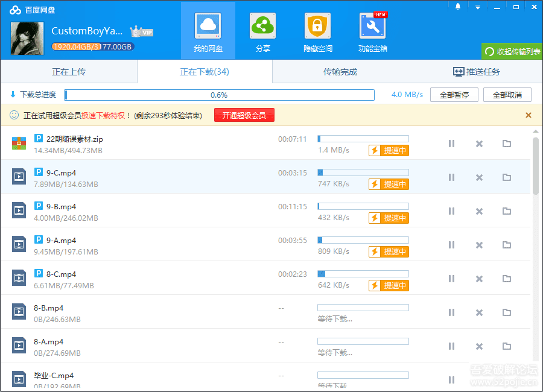Click the 8-C.mp4 progress bar
Viewport: 543px width, 392px height.
(x=363, y=274)
